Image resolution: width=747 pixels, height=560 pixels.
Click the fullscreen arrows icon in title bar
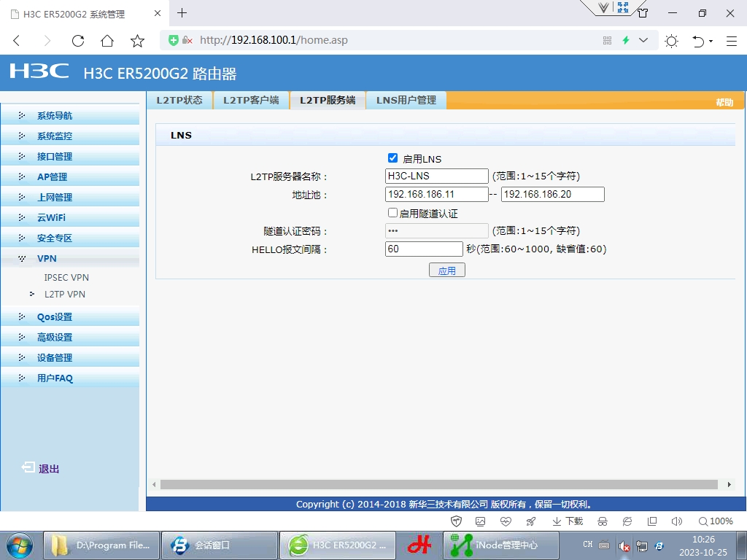[x=623, y=7]
